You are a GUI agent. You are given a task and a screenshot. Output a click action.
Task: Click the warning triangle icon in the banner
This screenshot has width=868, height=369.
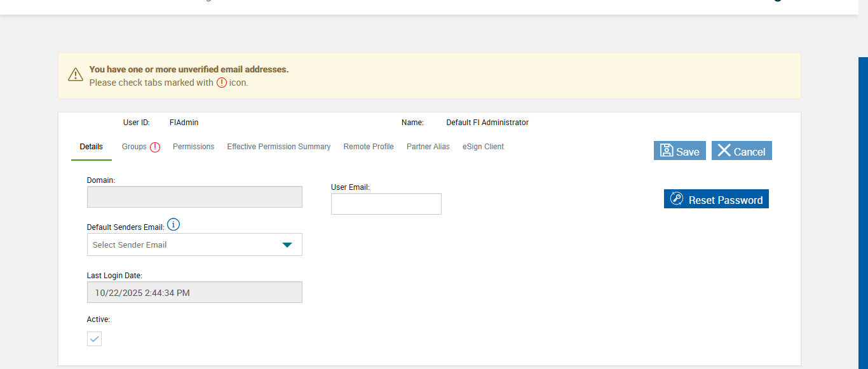76,75
